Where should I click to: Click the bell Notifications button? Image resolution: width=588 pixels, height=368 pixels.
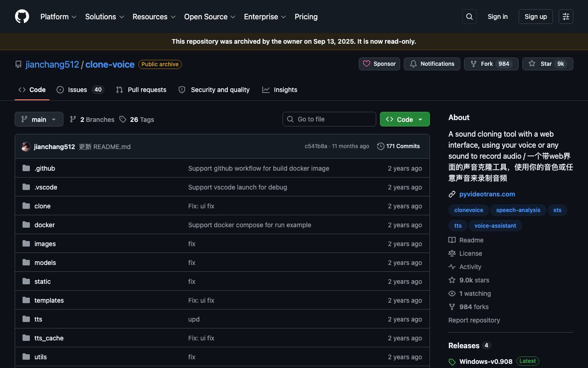[432, 64]
